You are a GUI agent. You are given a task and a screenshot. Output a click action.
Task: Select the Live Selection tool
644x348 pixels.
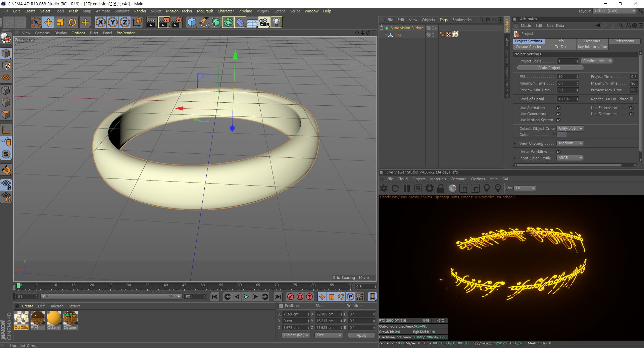(36, 22)
